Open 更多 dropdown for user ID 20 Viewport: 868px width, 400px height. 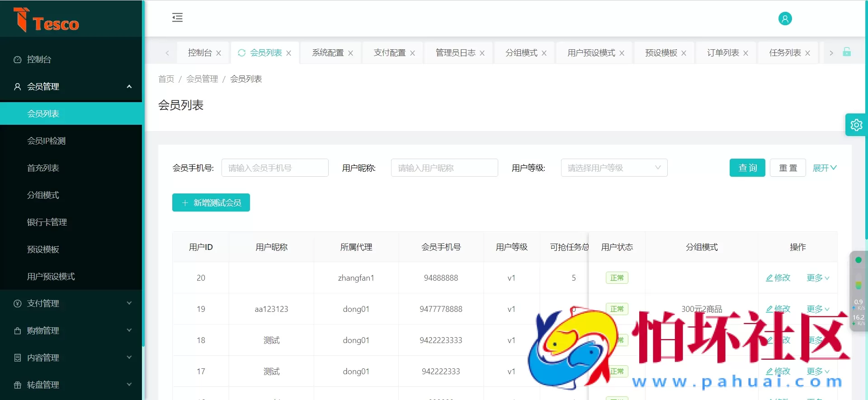coord(818,278)
